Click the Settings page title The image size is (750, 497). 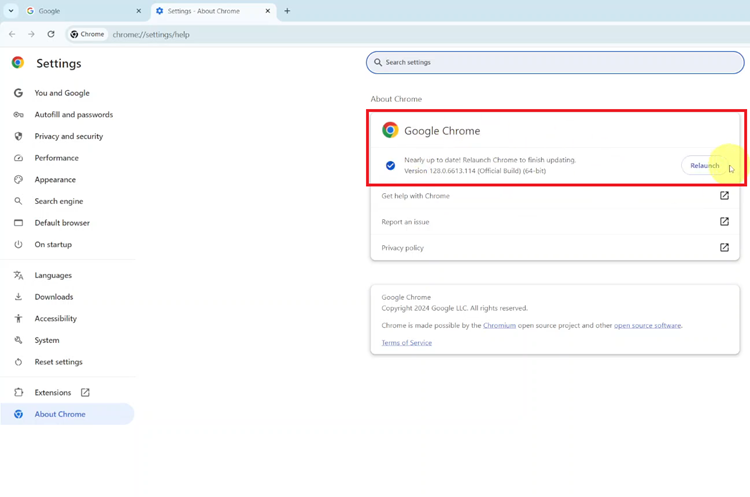coord(59,63)
